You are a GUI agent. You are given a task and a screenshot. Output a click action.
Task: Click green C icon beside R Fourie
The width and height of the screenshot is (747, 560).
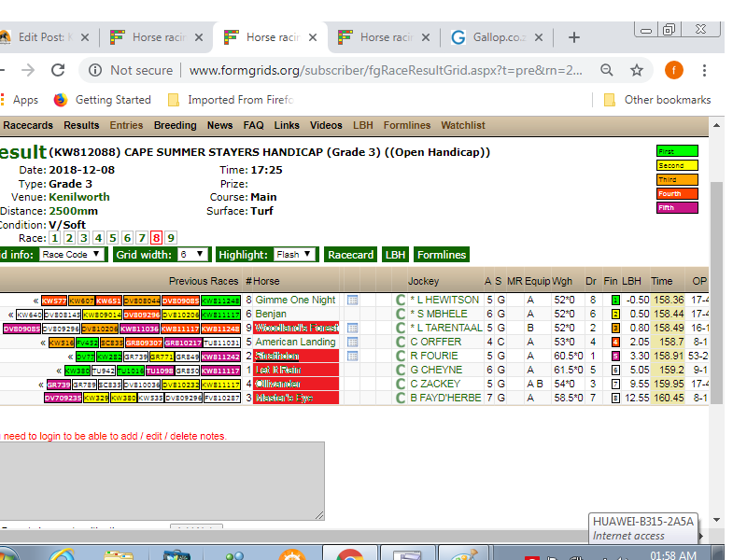pos(401,357)
